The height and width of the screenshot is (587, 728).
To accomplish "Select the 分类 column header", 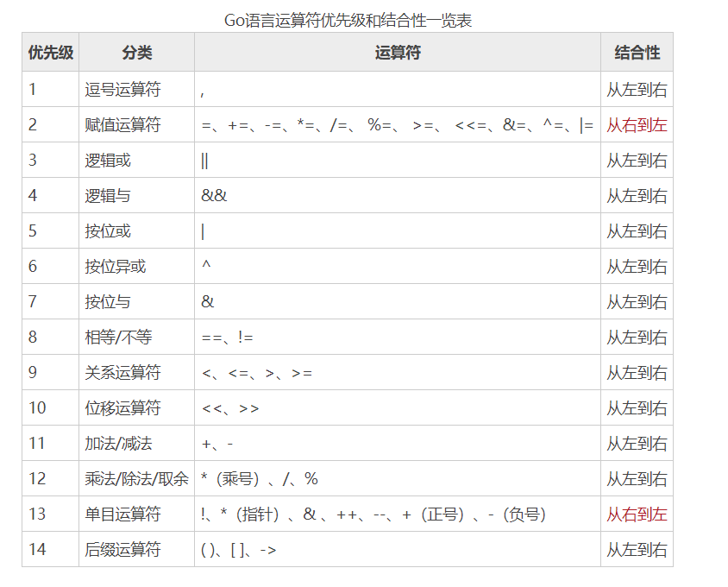I will pos(137,52).
